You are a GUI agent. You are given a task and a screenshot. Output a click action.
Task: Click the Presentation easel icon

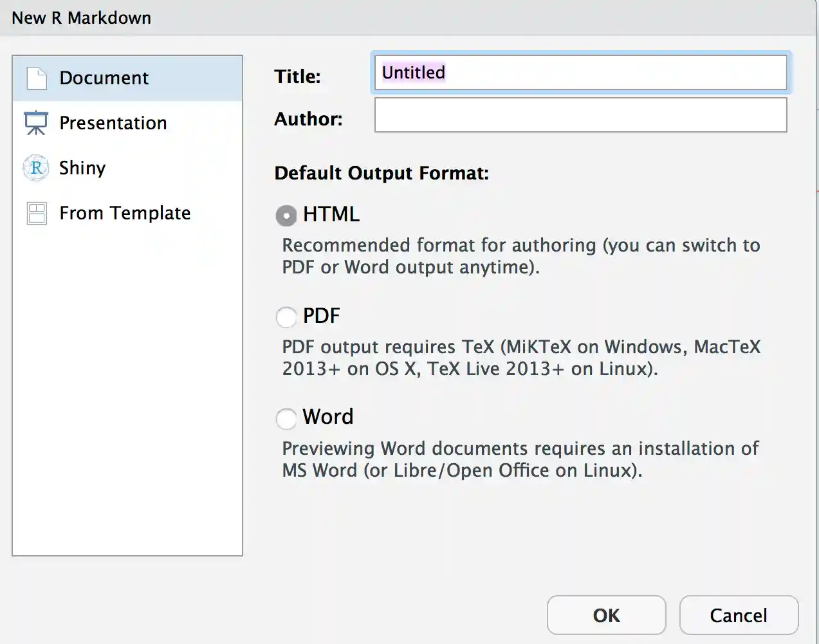tap(36, 123)
